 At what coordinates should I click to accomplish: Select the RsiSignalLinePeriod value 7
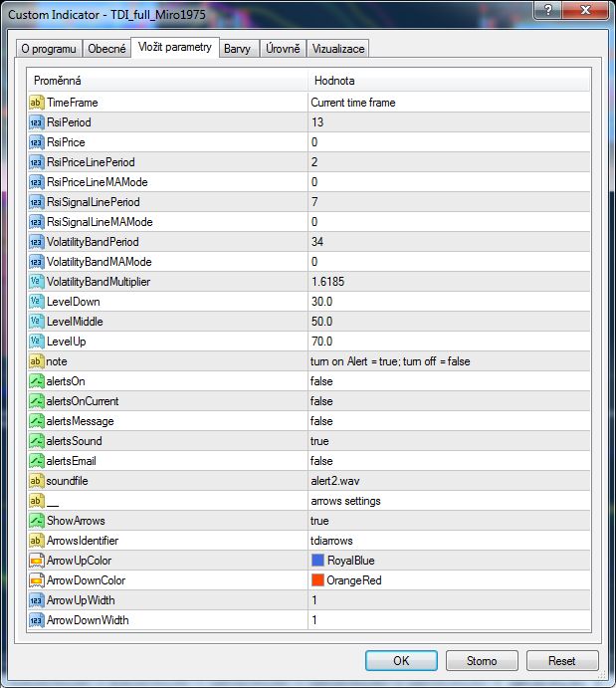pyautogui.click(x=314, y=202)
